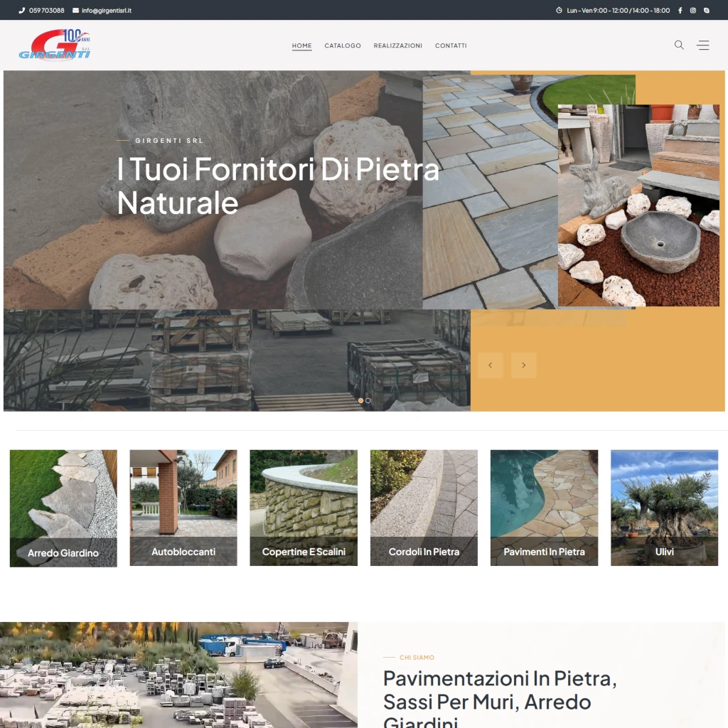Open the Arredo Giardino category tile
This screenshot has width=728, height=728.
tap(63, 508)
